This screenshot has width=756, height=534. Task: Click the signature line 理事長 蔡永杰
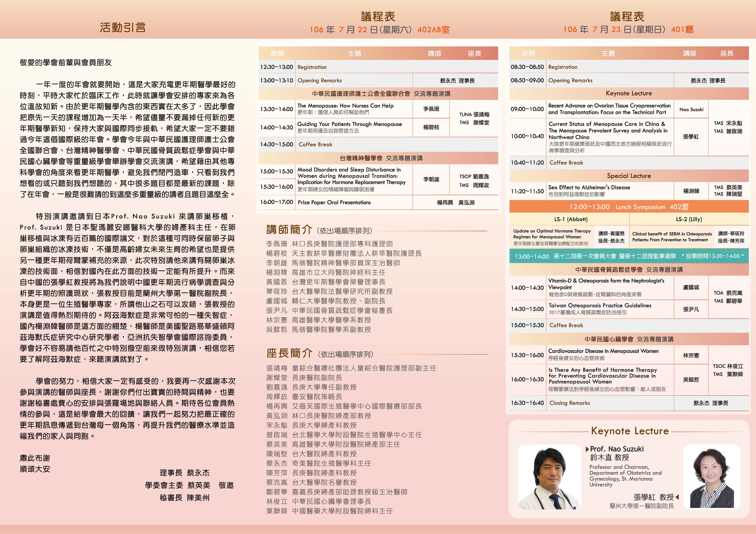pos(185,473)
